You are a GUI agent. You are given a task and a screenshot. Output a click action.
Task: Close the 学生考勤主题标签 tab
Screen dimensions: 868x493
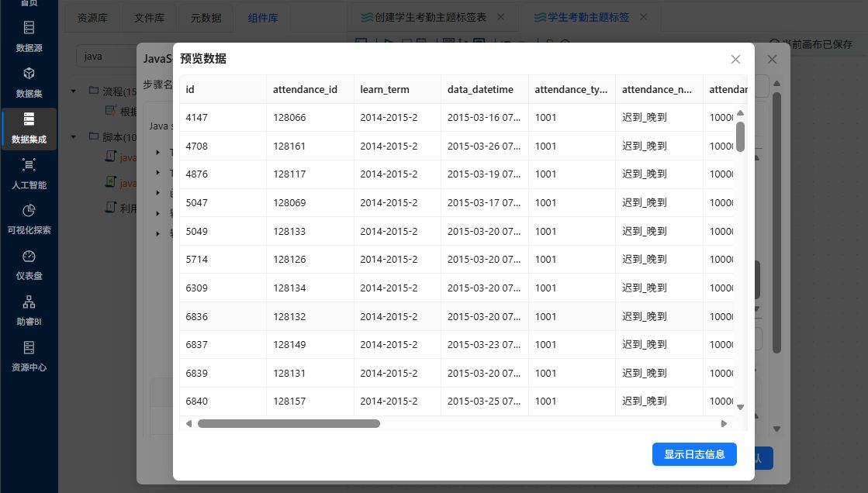[x=643, y=17]
